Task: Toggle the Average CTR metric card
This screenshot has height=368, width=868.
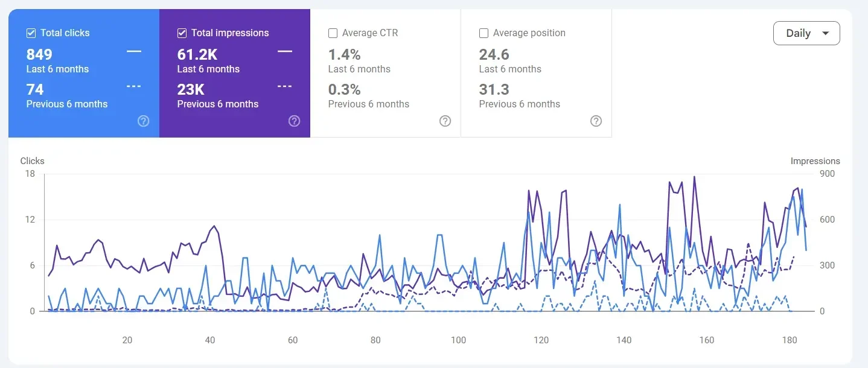Action: point(385,72)
